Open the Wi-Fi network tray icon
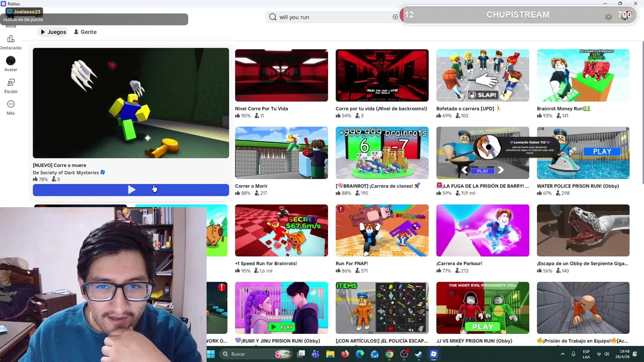Viewport: 644px width, 362px height. click(599, 354)
